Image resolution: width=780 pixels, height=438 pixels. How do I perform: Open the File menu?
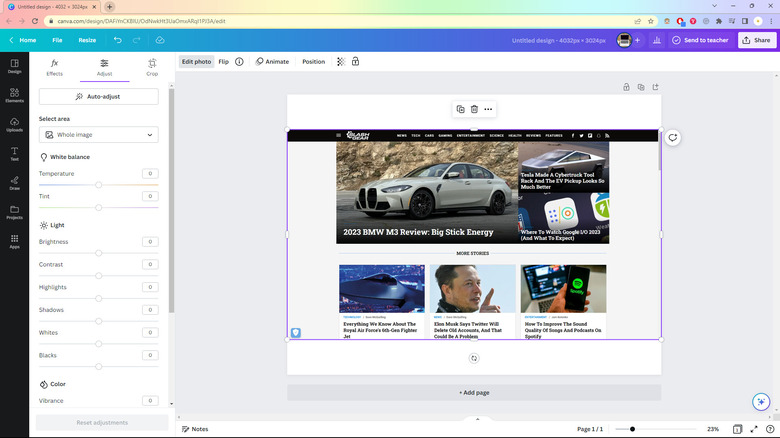tap(57, 40)
